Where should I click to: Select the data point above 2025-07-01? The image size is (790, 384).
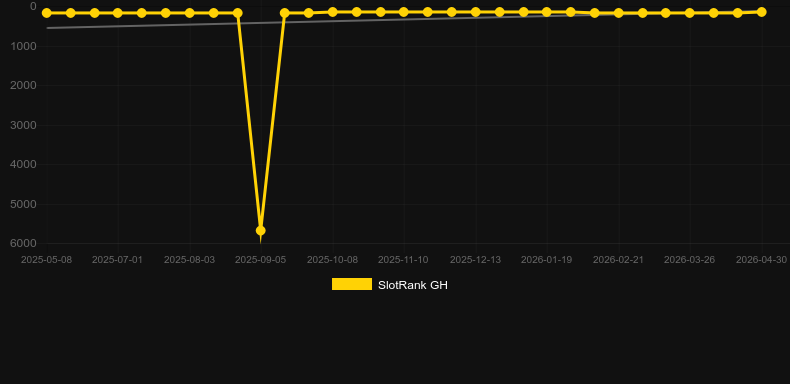pos(118,13)
